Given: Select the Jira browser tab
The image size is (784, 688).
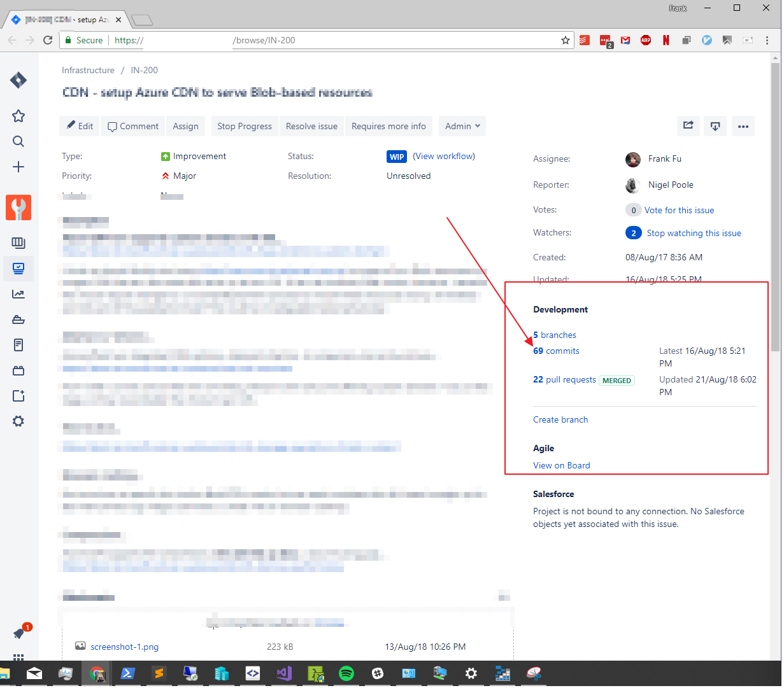Looking at the screenshot, I should coord(66,20).
